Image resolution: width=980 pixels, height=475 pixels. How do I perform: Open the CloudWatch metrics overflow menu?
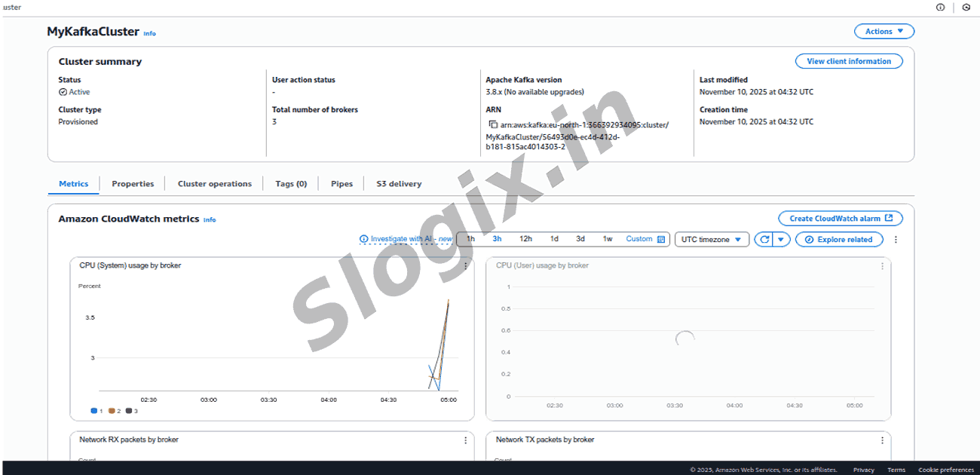pos(896,240)
